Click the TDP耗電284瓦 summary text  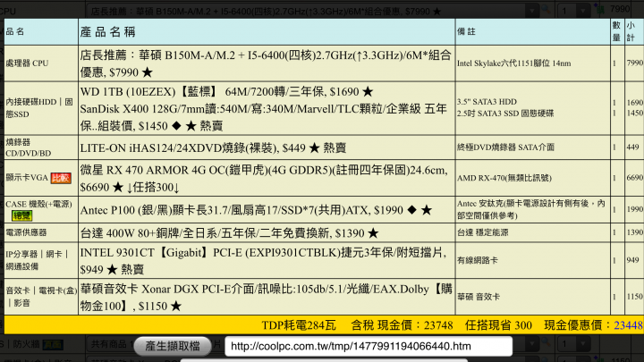click(x=299, y=325)
